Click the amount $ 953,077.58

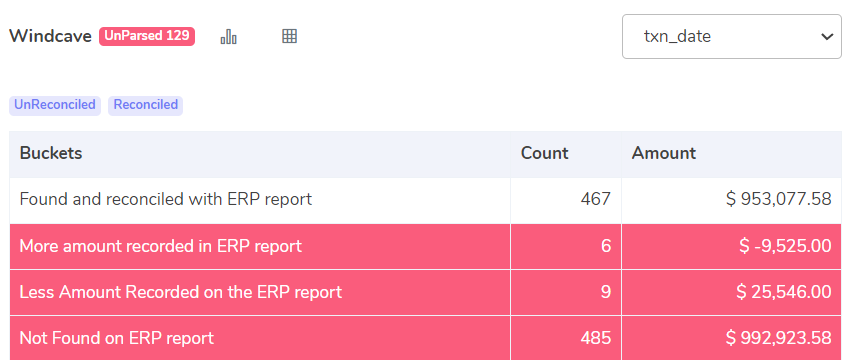tap(779, 200)
